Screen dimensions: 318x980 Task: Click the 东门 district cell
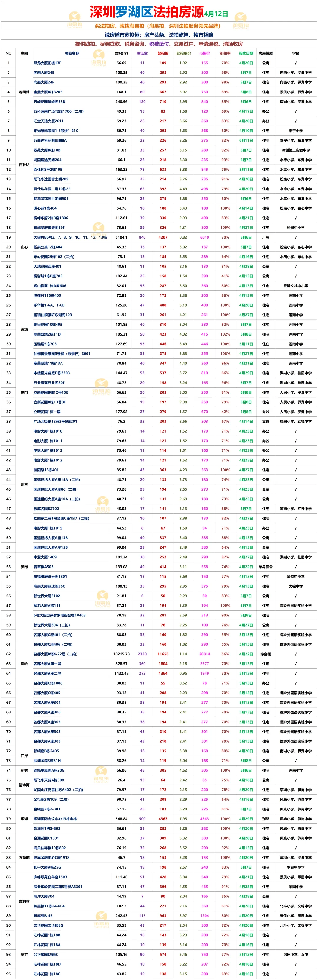24,392
